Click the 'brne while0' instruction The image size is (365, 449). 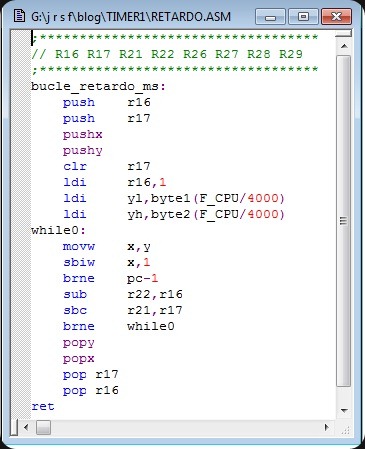tap(119, 326)
